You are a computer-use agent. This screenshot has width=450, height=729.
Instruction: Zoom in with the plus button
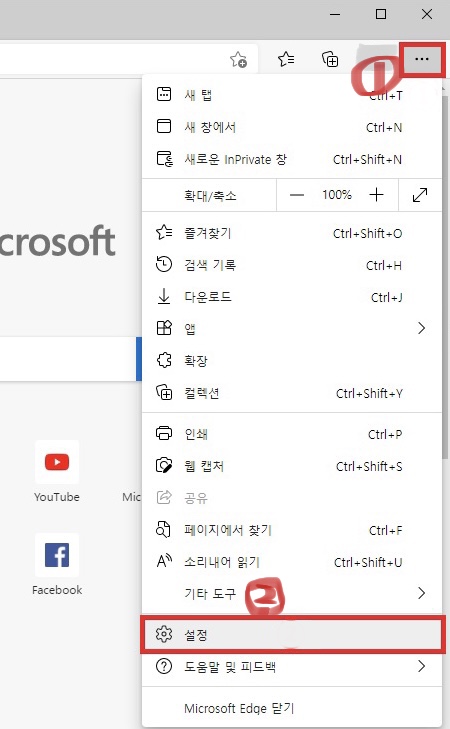[x=376, y=195]
